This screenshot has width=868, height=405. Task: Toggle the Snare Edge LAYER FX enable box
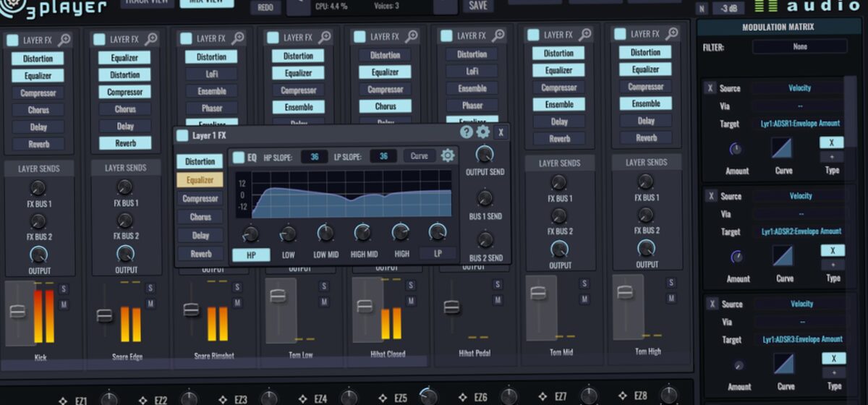click(x=99, y=40)
